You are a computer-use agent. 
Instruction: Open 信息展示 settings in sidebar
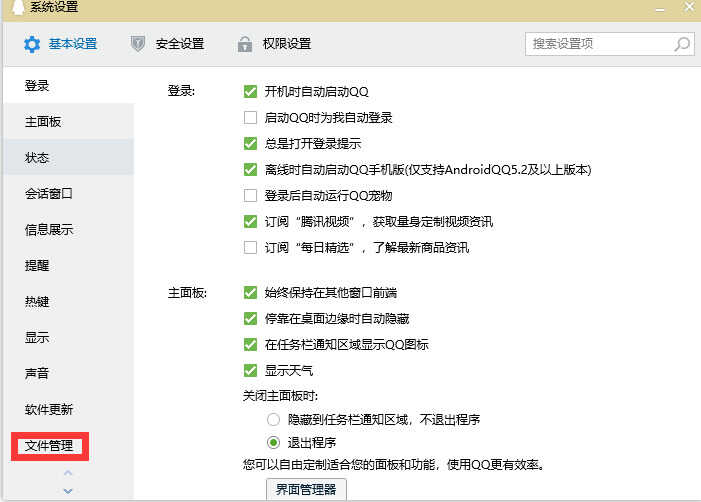click(68, 229)
